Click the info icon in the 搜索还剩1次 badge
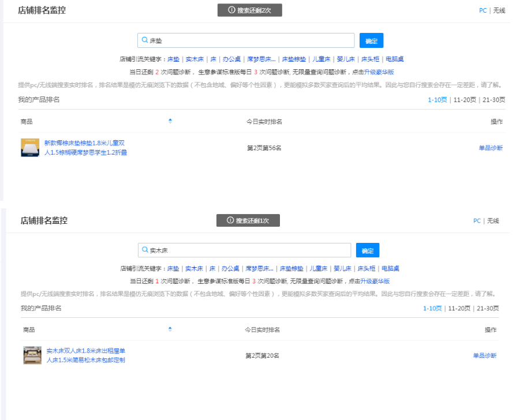This screenshot has height=420, width=516. (230, 220)
